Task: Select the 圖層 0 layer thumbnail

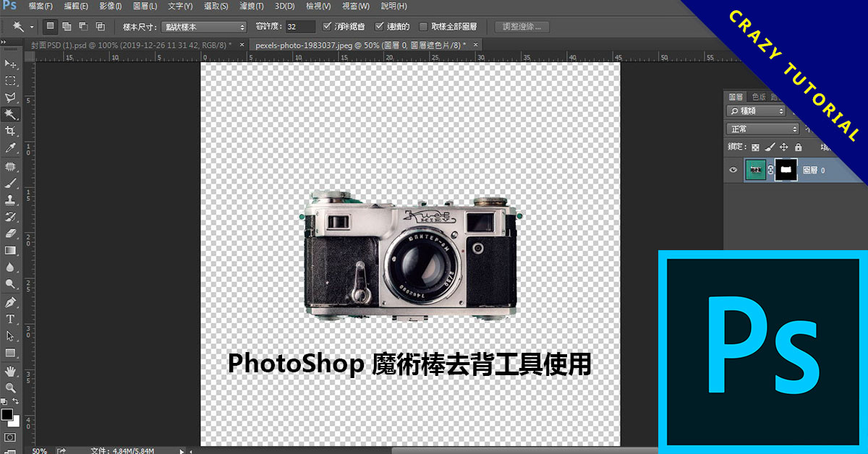Action: 754,170
